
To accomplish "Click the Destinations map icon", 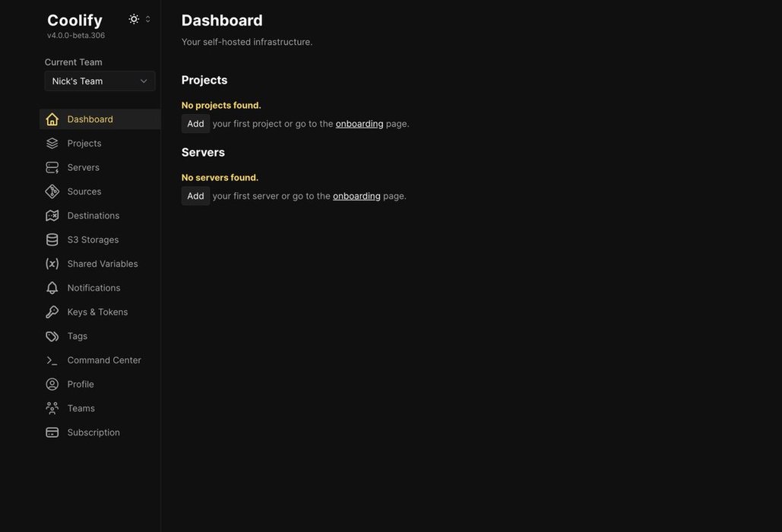I will pos(52,215).
